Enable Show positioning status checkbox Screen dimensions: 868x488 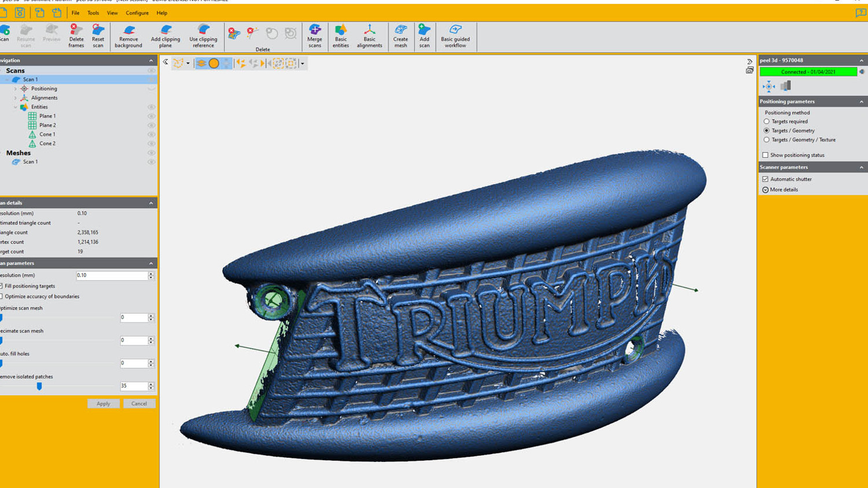(x=766, y=155)
